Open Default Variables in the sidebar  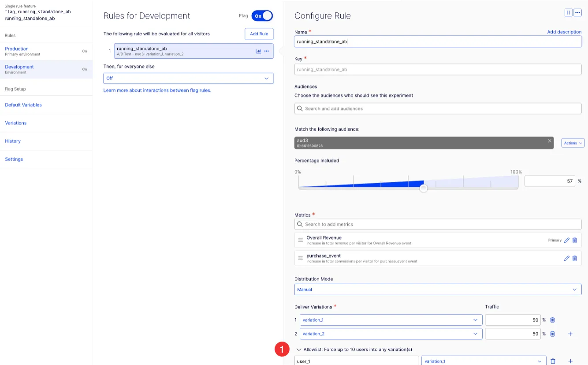coord(23,105)
